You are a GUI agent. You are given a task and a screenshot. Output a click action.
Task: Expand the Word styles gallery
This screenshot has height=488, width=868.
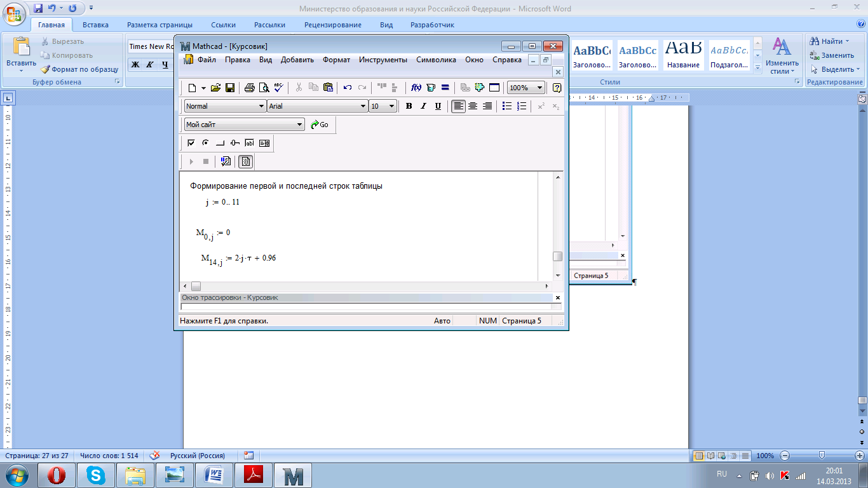(x=757, y=67)
